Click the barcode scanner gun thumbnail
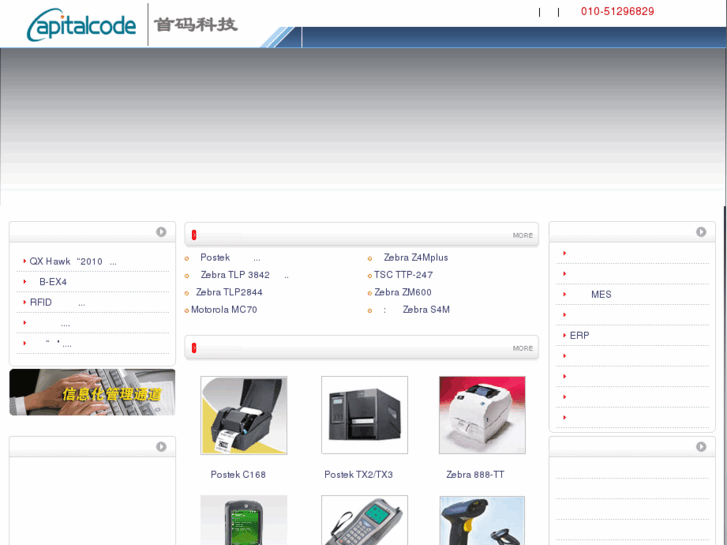The height and width of the screenshot is (545, 727). pos(482,520)
